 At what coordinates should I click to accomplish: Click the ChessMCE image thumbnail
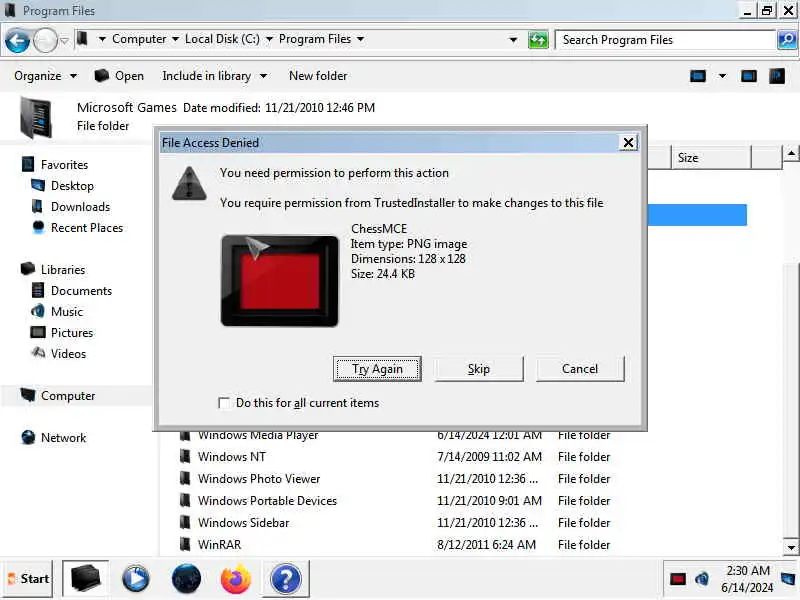[x=280, y=281]
